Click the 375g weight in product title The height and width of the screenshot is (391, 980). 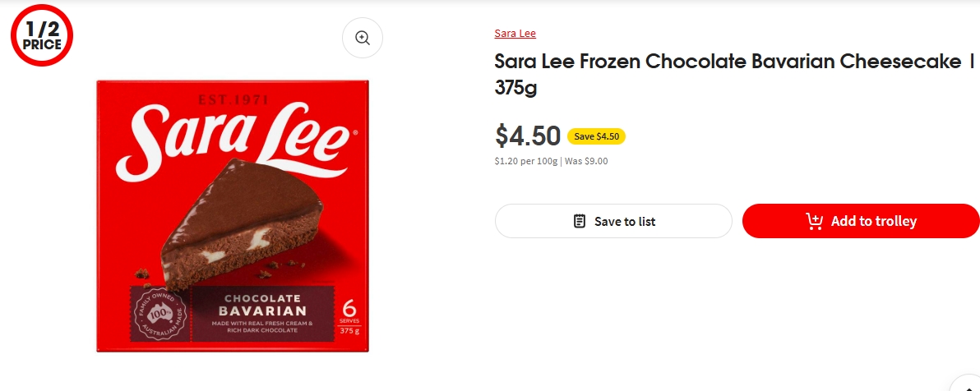click(515, 87)
